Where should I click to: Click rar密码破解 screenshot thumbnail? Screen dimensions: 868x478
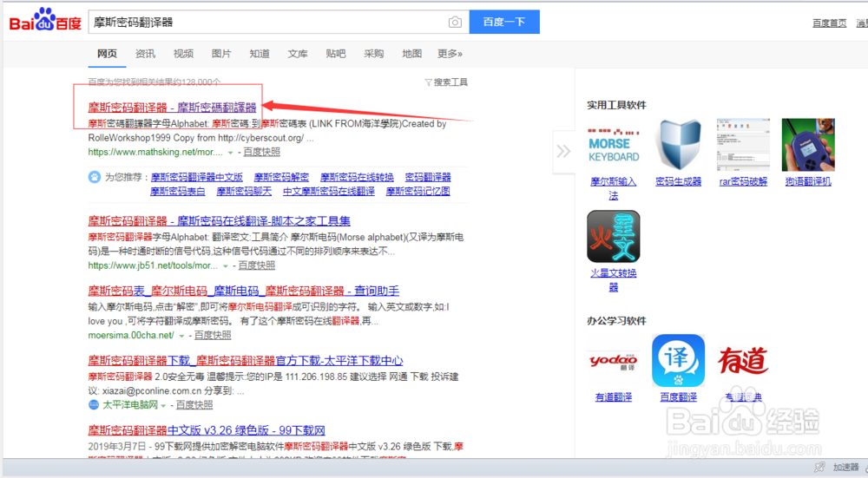point(743,145)
